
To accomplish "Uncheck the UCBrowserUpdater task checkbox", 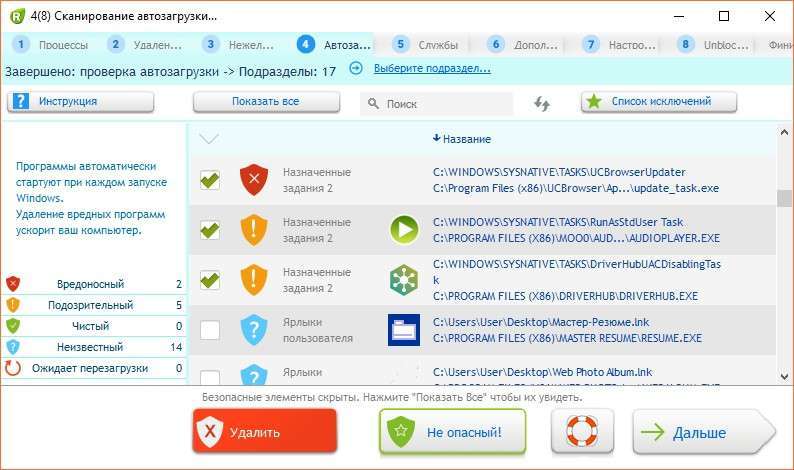I will click(210, 180).
